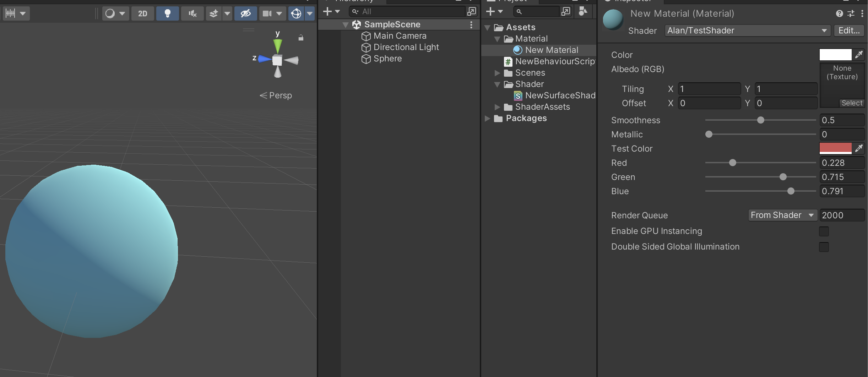This screenshot has width=868, height=377.
Task: Toggle hidden objects visibility eye icon
Action: coord(245,13)
